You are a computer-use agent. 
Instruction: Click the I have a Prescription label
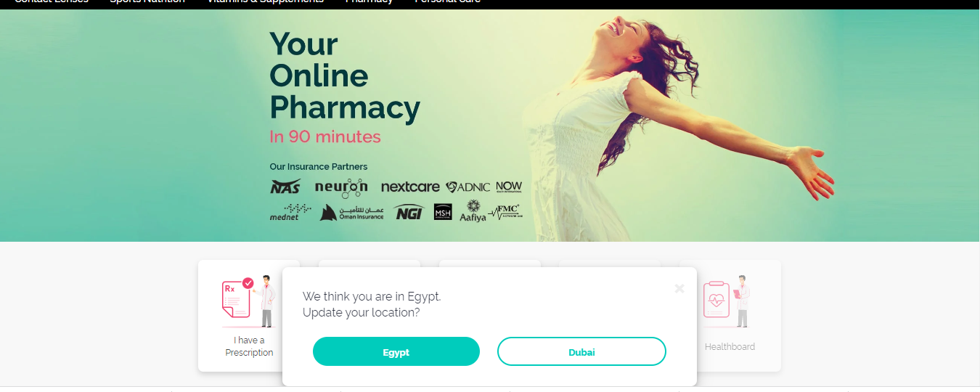[x=249, y=346]
